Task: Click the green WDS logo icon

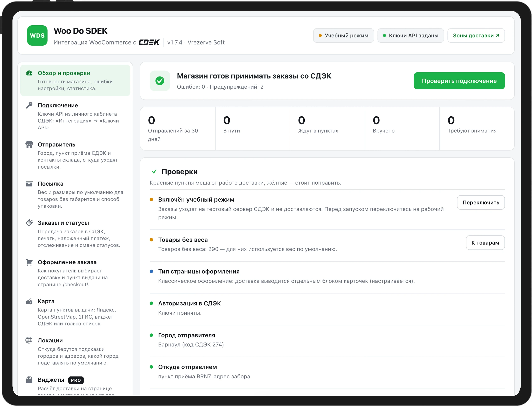Action: tap(37, 36)
